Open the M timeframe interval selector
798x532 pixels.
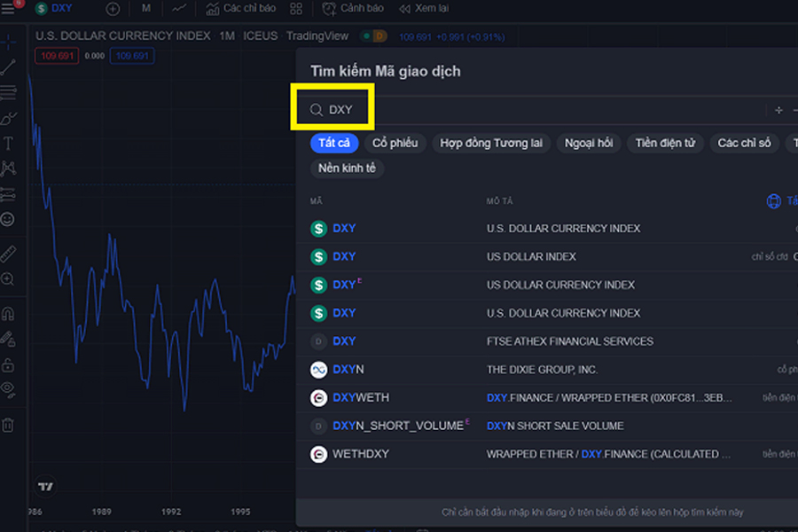(x=146, y=8)
